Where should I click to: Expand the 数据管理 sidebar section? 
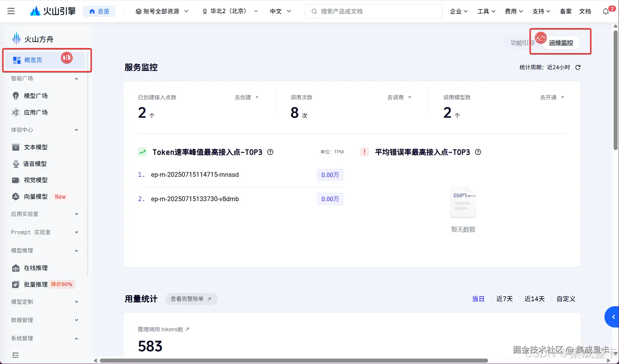point(76,320)
